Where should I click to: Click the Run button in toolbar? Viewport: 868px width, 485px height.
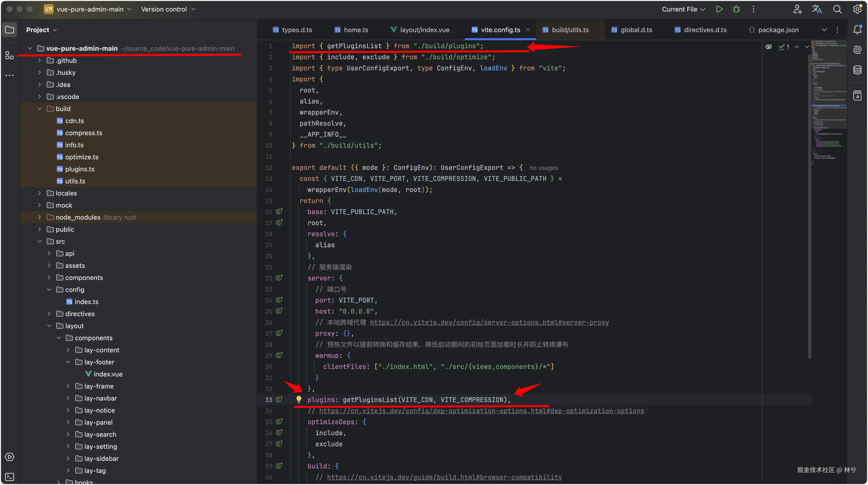click(x=719, y=9)
